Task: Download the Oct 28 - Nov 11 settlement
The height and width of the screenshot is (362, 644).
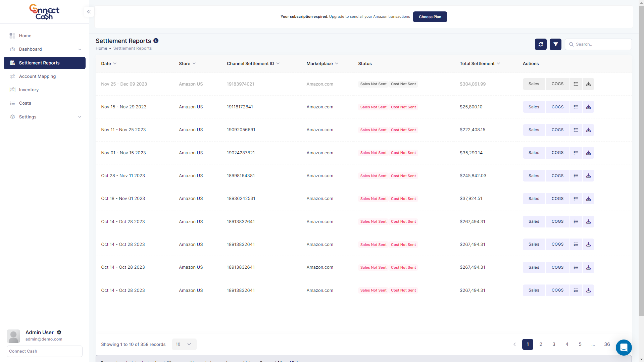Action: pos(588,176)
